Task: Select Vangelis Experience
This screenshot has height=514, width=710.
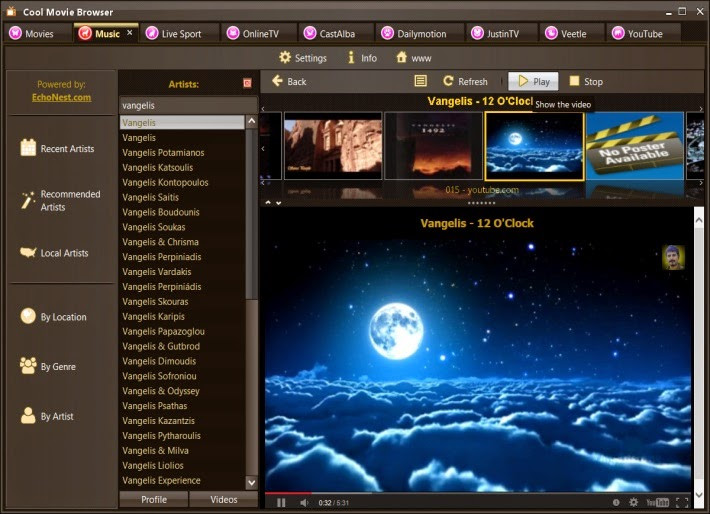Action: click(182, 480)
